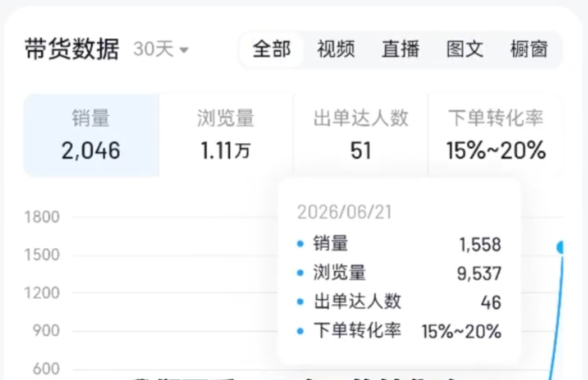
Task: Click the 1500 y-axis label
Action: (x=42, y=255)
